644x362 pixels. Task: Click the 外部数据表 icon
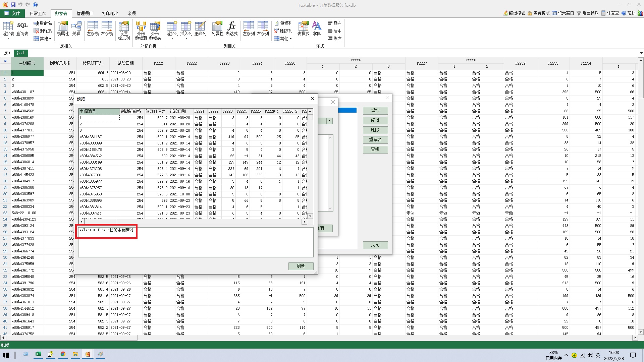click(x=155, y=31)
